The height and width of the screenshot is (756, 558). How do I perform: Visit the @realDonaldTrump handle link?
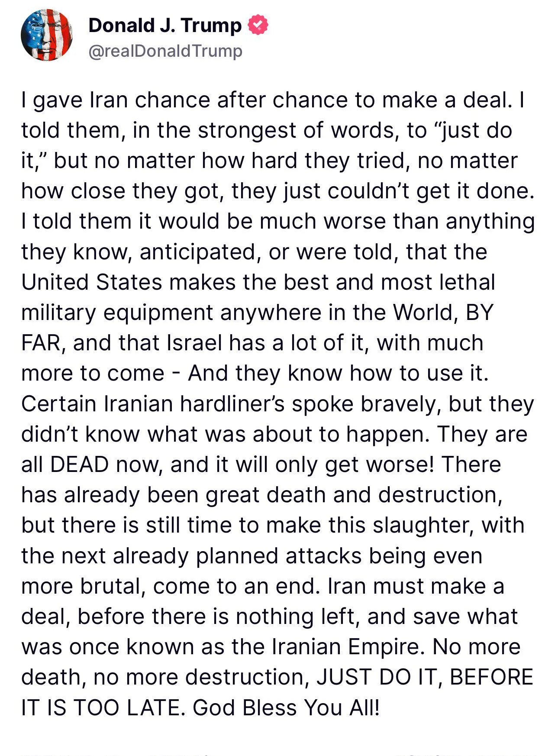click(x=165, y=51)
